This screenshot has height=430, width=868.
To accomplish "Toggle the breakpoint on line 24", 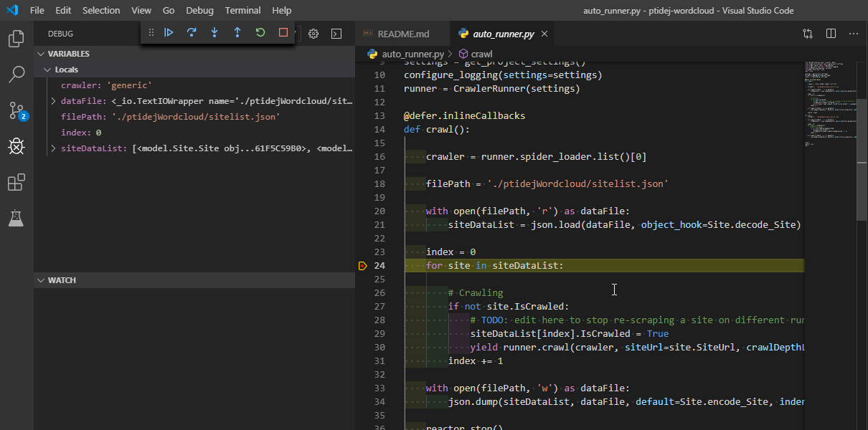I will point(363,266).
